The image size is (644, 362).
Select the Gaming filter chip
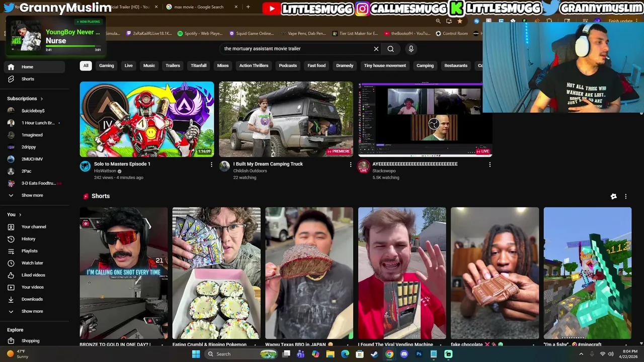coord(106,65)
